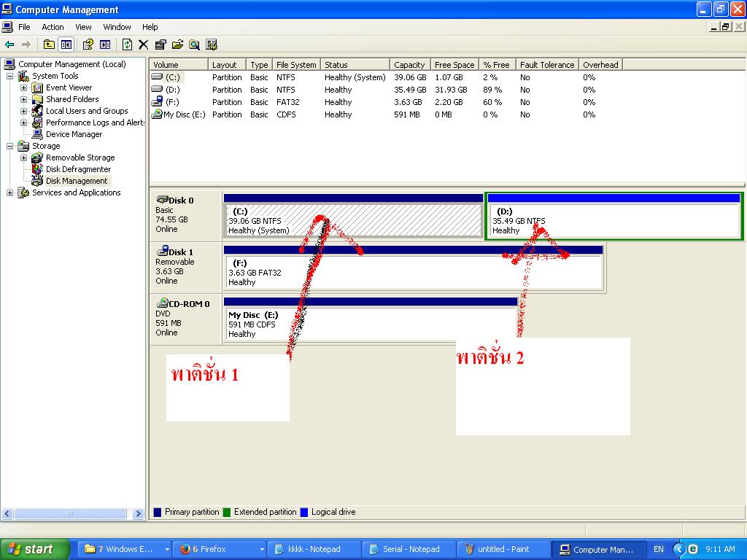Sort by the Free Space column header
Viewport: 747px width, 560px height.
[x=454, y=65]
